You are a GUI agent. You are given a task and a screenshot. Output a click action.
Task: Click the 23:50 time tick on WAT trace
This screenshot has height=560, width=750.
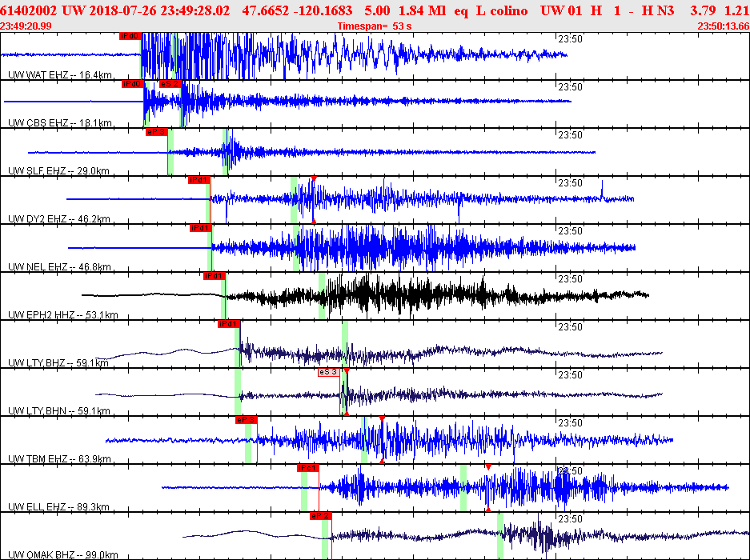coord(570,39)
